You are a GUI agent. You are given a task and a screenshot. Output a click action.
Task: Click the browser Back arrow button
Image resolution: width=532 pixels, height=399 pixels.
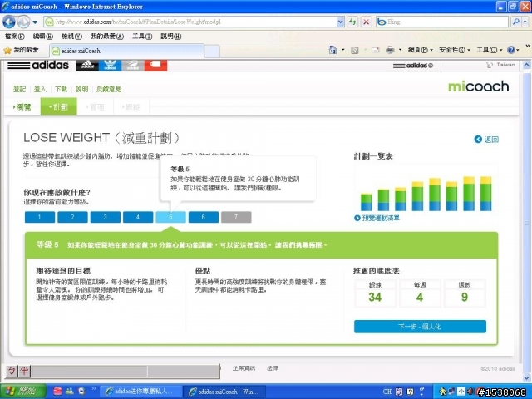point(9,22)
